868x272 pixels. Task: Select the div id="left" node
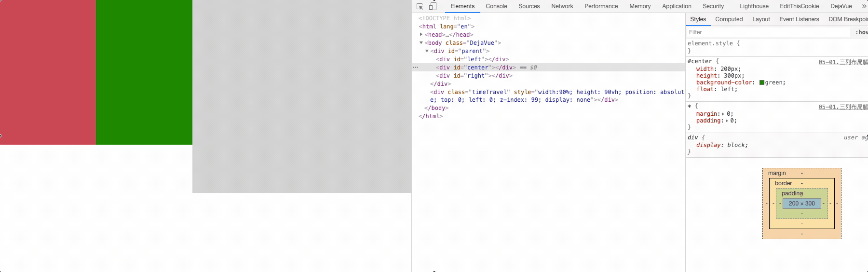472,59
